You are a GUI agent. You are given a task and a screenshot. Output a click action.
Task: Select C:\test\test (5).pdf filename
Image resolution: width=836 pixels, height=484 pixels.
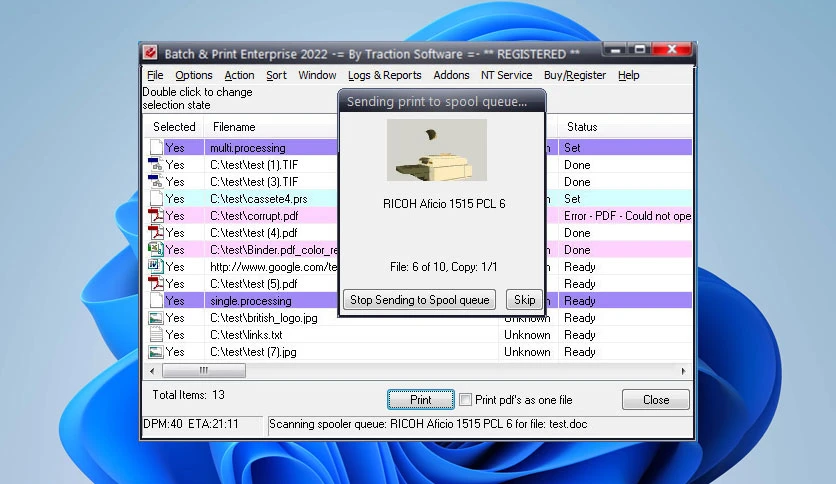click(253, 284)
